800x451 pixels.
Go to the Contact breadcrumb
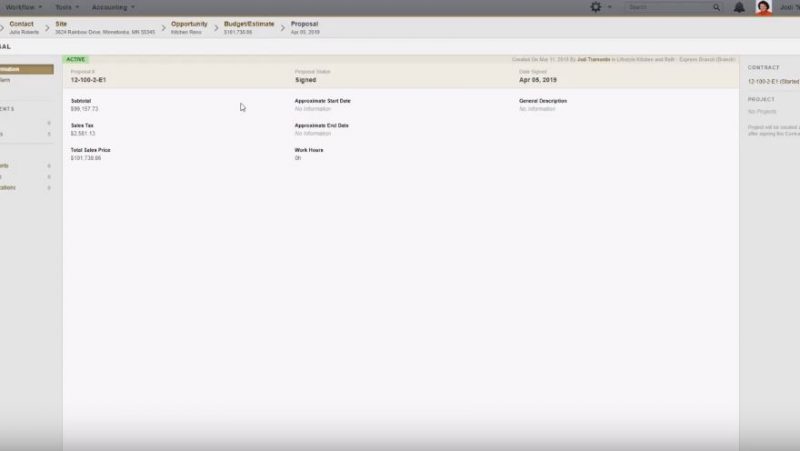click(x=22, y=23)
